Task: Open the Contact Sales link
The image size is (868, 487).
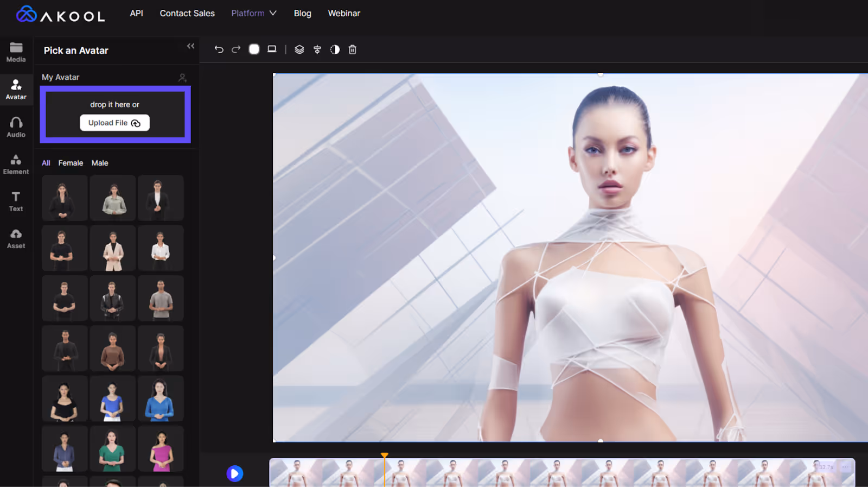Action: pos(187,13)
